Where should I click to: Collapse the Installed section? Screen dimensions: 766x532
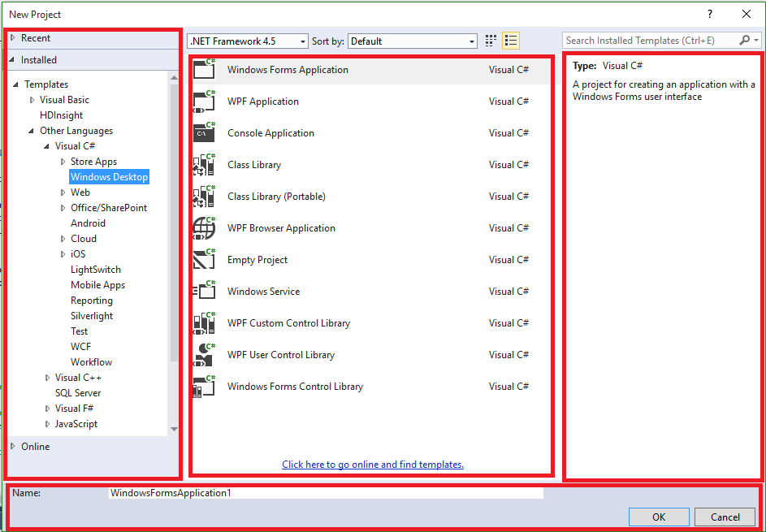coord(12,59)
